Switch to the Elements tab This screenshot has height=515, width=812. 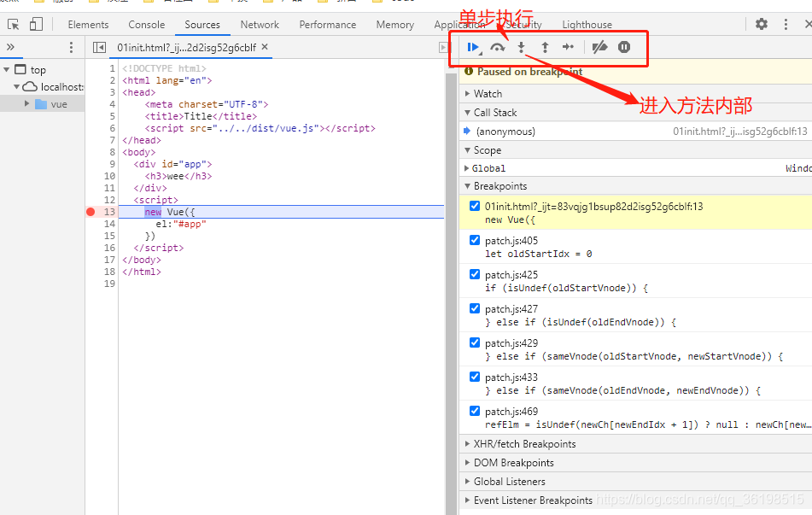coord(88,25)
